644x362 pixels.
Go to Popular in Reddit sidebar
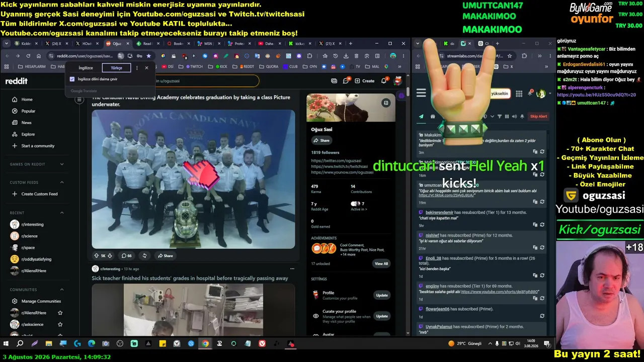pyautogui.click(x=28, y=111)
